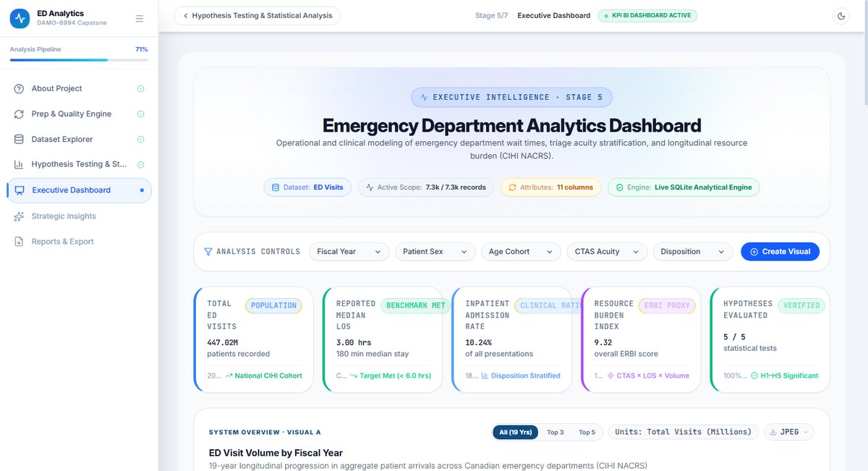868x471 pixels.
Task: Click the Prep & Quality Engine refresh icon
Action: (19, 114)
